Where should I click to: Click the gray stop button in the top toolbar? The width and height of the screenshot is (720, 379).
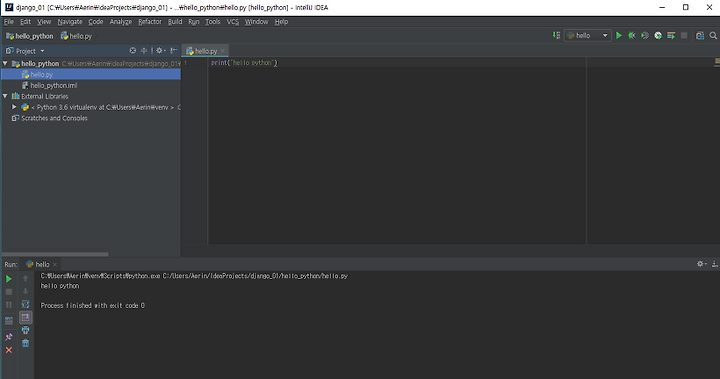coord(684,35)
